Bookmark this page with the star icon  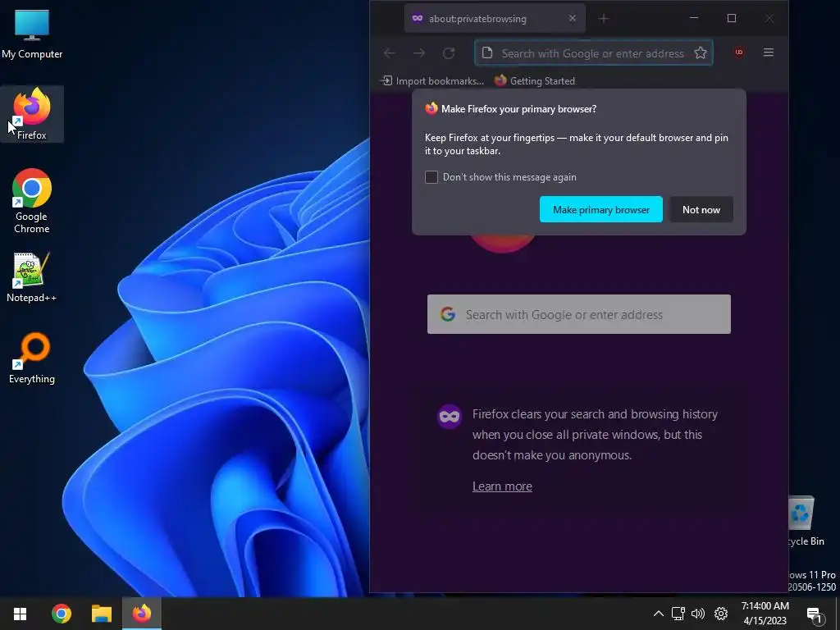tap(701, 52)
